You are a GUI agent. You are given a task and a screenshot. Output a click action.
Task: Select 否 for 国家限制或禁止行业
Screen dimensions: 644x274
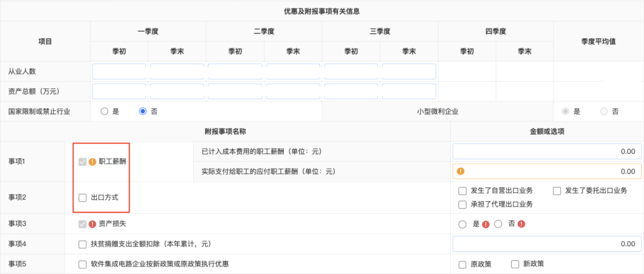click(x=143, y=111)
